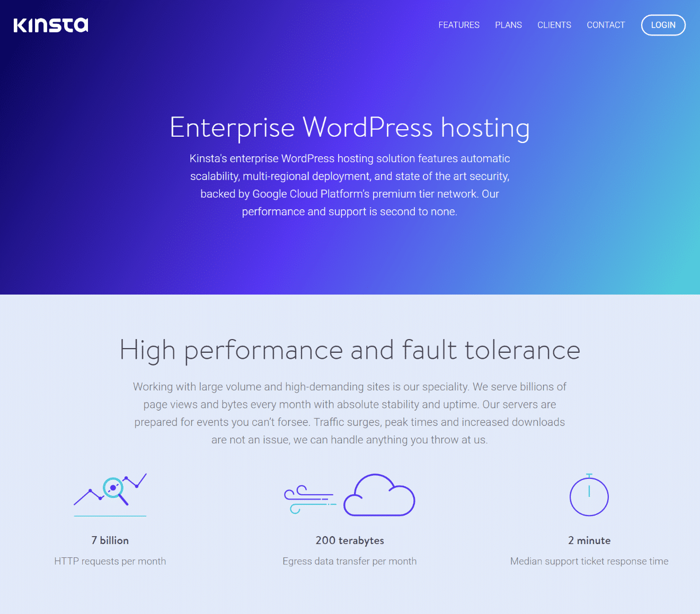Click the chart with magnifier icon

point(110,495)
